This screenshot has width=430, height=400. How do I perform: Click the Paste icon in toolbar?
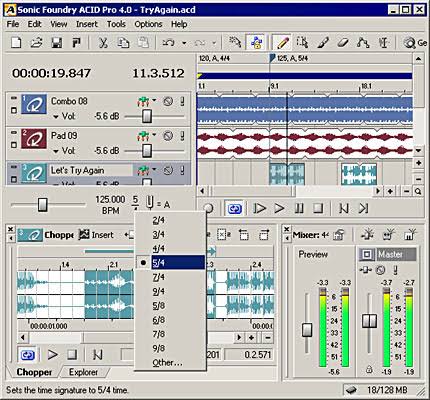pos(143,43)
